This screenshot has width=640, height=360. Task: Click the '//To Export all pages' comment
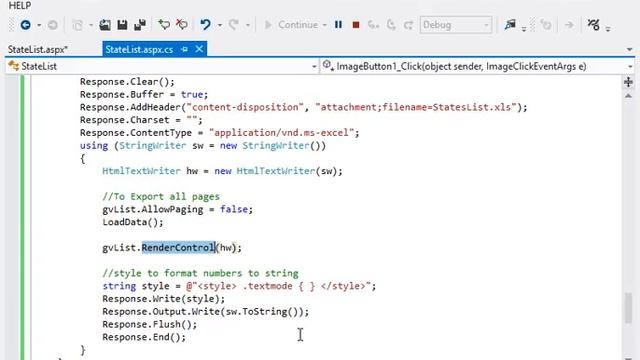click(x=161, y=196)
